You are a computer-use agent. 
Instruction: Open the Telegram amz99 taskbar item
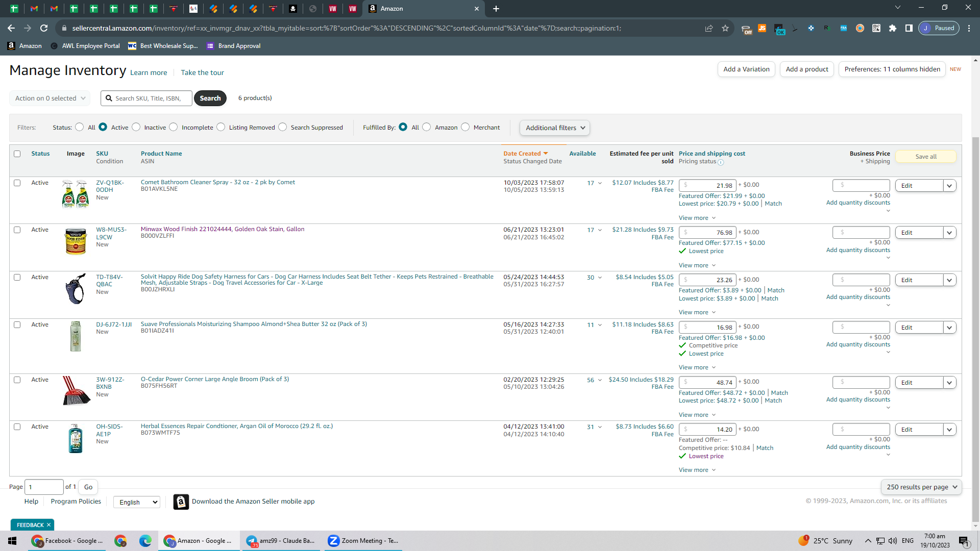pos(281,541)
